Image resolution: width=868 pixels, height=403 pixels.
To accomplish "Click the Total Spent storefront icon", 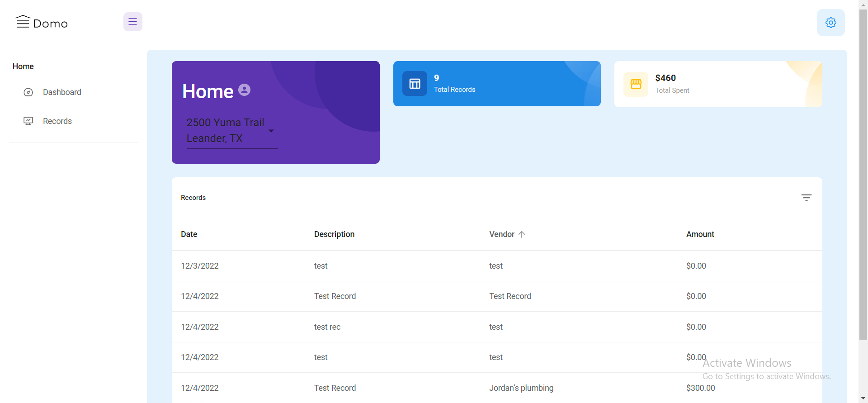I will coord(636,84).
